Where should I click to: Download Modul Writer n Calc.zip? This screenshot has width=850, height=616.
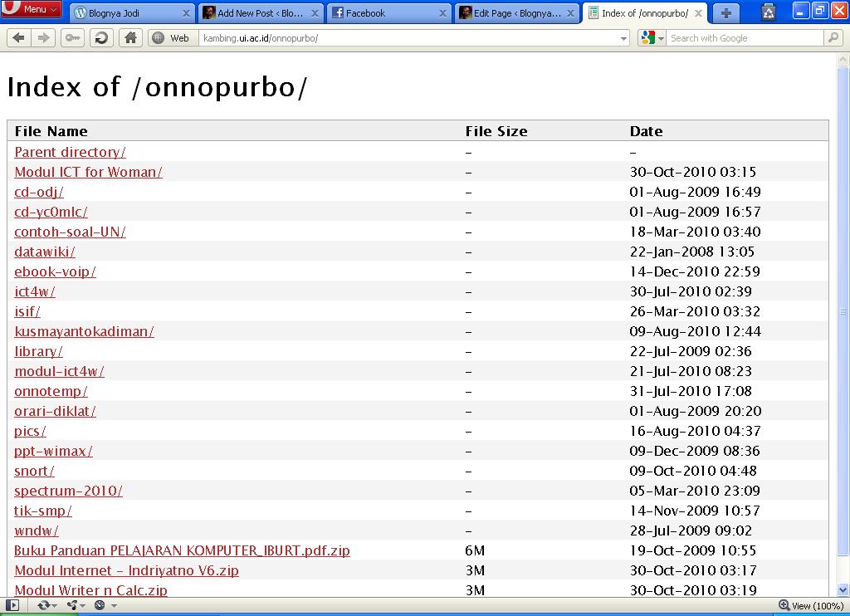click(90, 590)
